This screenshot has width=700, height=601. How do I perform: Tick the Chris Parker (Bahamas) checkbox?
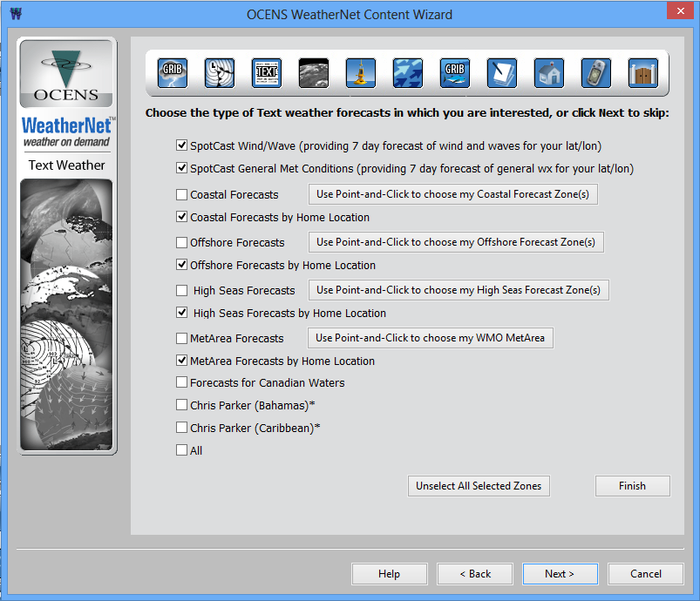pyautogui.click(x=181, y=405)
